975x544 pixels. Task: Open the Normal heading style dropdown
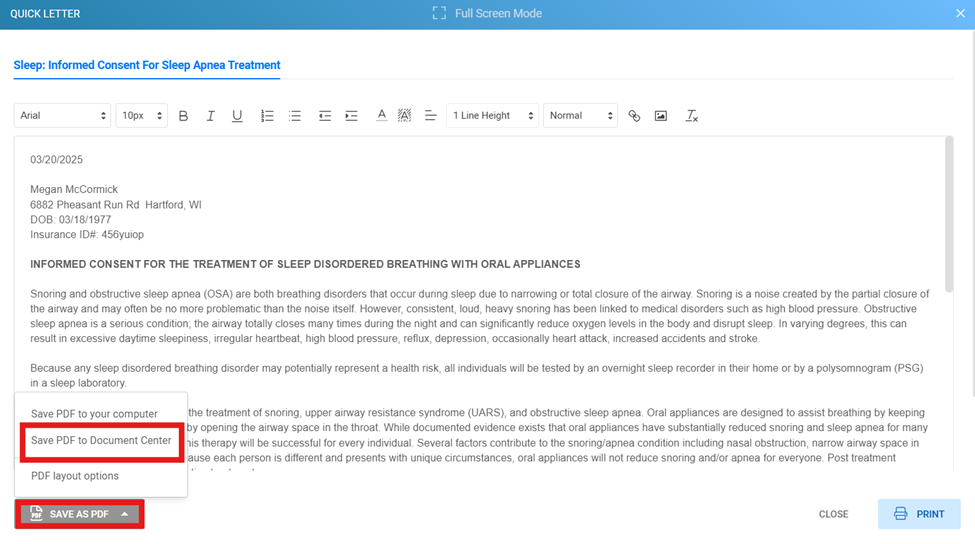pyautogui.click(x=580, y=116)
